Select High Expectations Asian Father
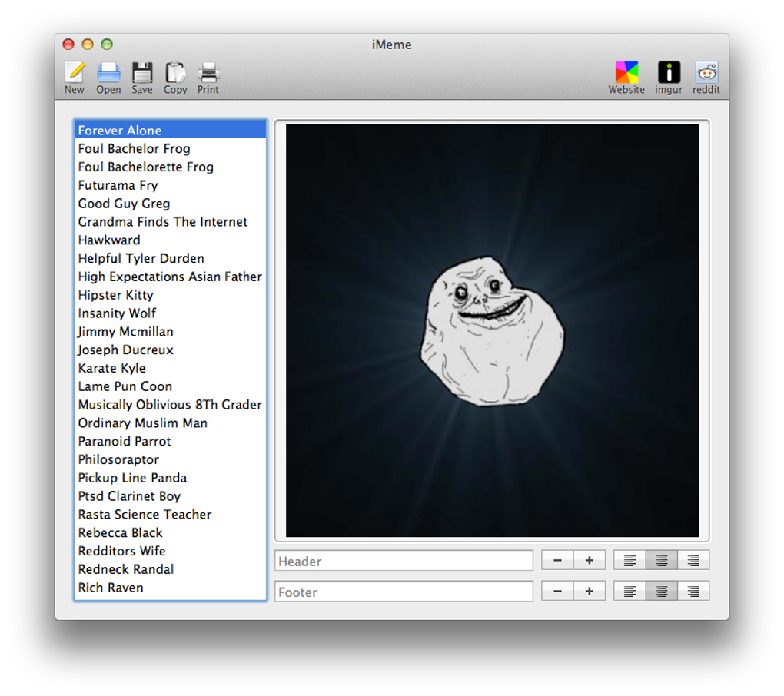 point(171,277)
